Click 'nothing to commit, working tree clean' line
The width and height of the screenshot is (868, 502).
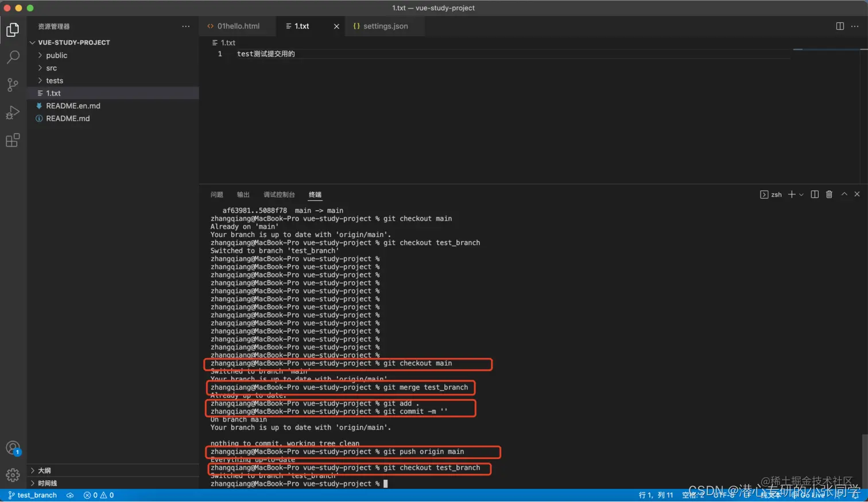tap(285, 443)
